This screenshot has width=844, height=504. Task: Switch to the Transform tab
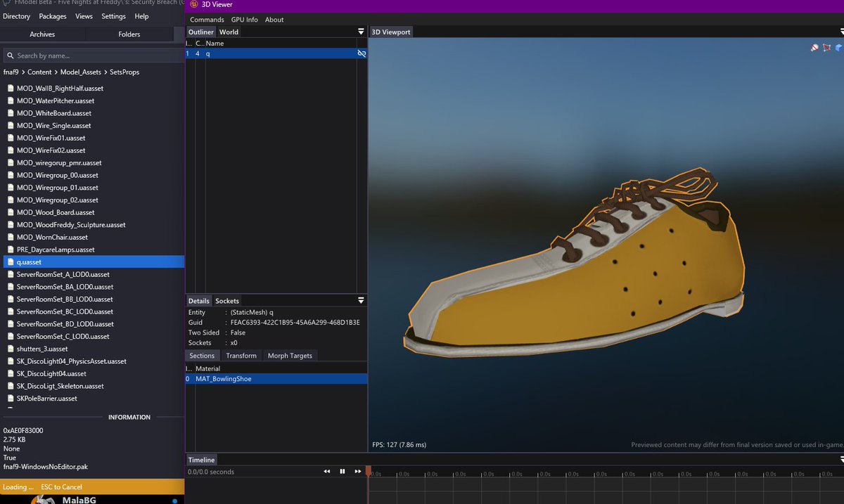[241, 356]
